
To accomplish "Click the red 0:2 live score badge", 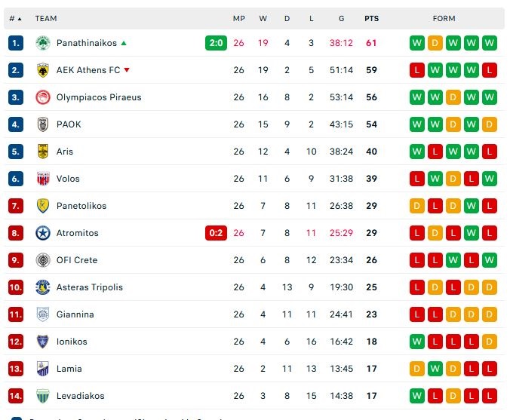I will [x=216, y=233].
